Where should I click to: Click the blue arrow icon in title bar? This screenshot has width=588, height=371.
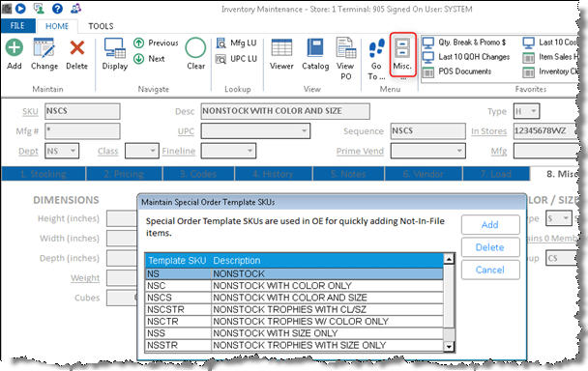pyautogui.click(x=20, y=9)
